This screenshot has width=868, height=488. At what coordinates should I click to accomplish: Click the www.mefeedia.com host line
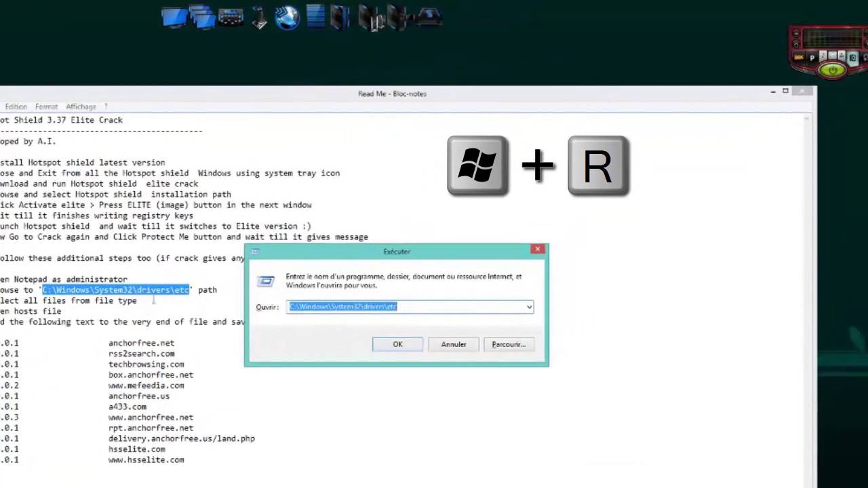(x=146, y=386)
